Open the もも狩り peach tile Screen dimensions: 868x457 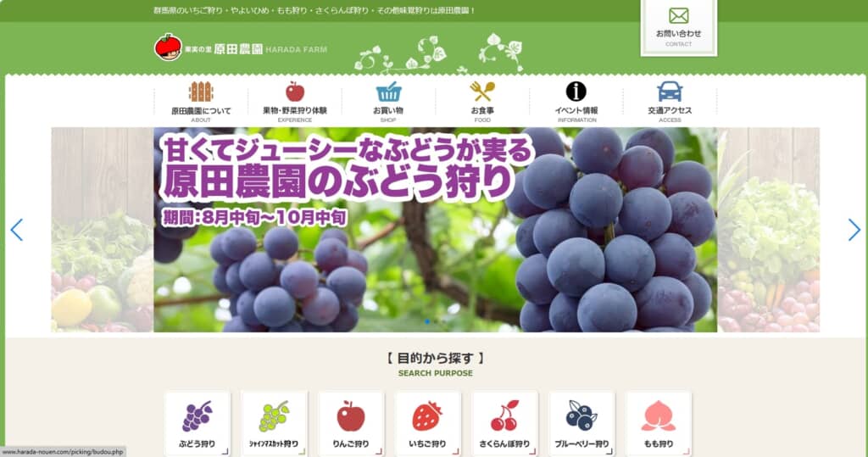(658, 424)
